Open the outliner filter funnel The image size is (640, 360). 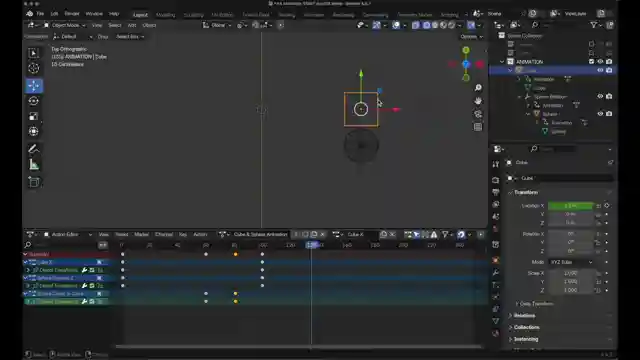click(594, 25)
